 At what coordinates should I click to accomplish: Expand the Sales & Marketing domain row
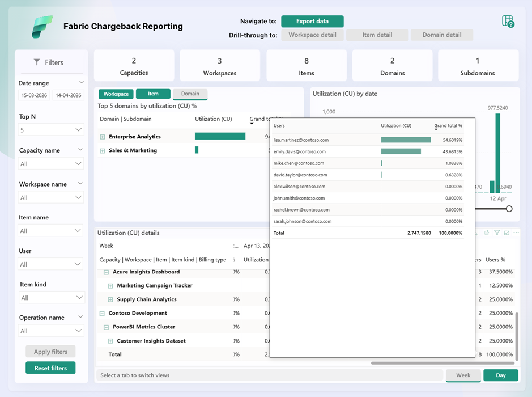[103, 150]
